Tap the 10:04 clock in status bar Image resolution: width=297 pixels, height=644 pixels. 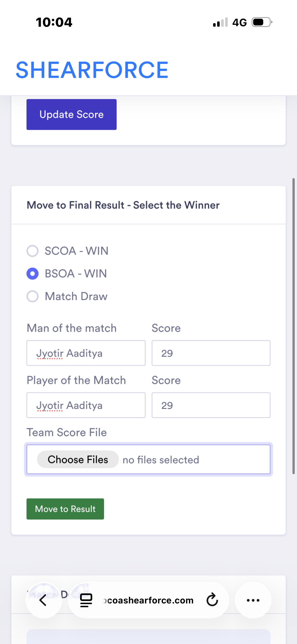click(x=54, y=22)
